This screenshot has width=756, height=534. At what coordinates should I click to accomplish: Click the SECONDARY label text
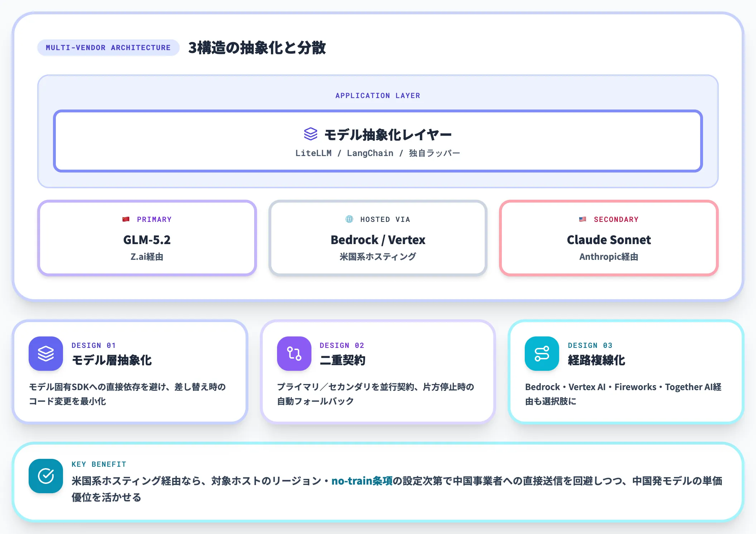[616, 219]
